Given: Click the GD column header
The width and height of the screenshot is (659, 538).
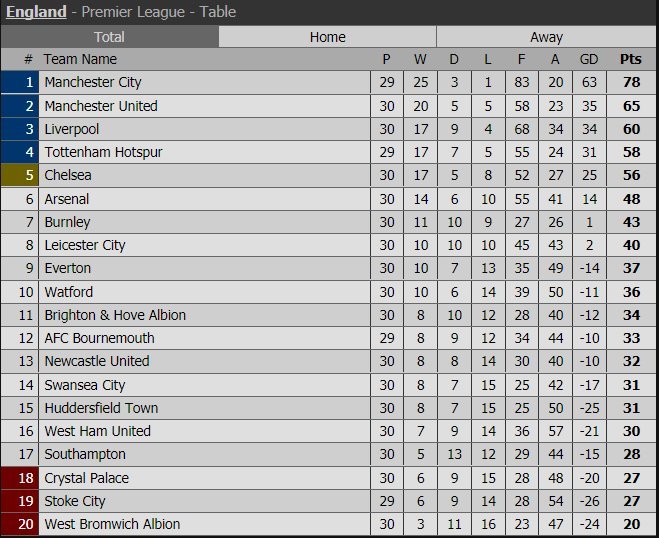Looking at the screenshot, I should point(589,59).
